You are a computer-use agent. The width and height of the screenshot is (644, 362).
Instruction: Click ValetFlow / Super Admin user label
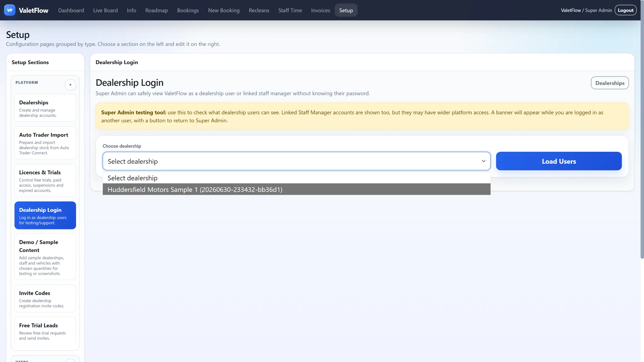click(x=586, y=10)
